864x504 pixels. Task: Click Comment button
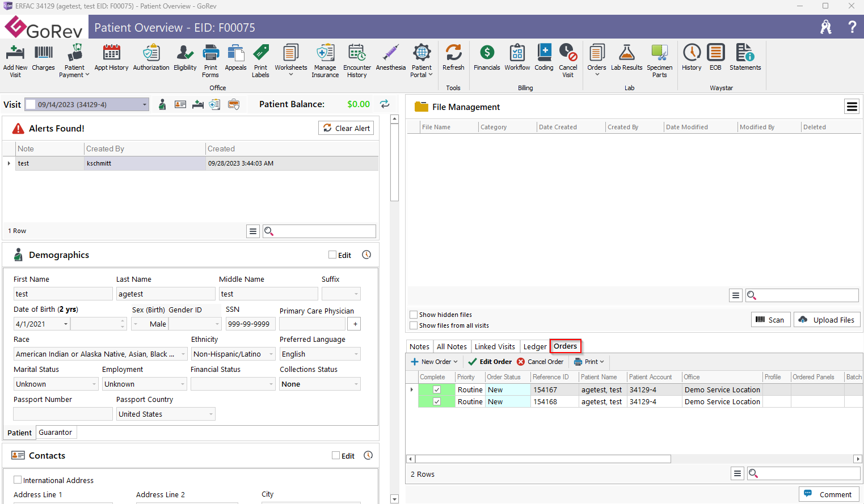coord(828,494)
